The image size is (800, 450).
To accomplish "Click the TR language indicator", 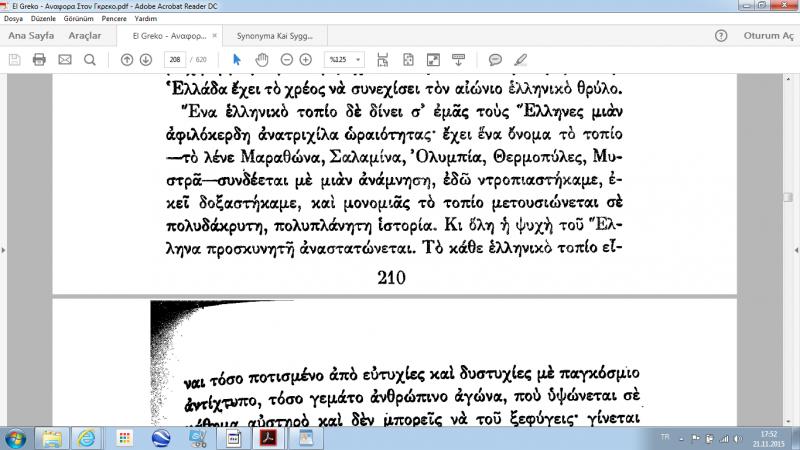I will coord(665,437).
